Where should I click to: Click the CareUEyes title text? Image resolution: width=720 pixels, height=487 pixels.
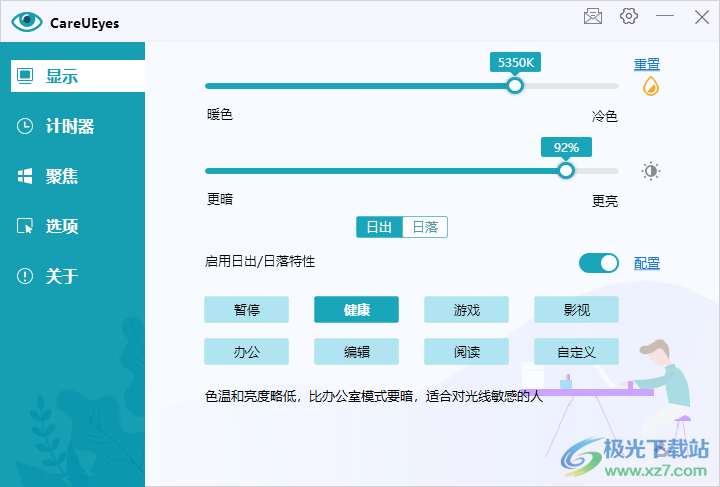pos(84,23)
